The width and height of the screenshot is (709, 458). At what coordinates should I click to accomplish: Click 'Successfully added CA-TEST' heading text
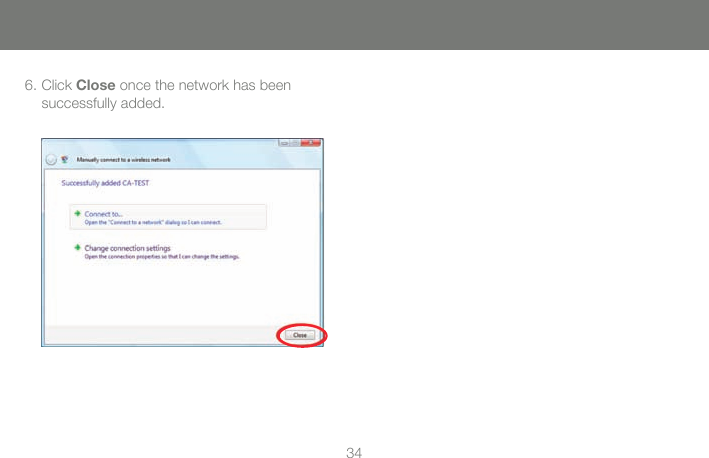tap(105, 183)
